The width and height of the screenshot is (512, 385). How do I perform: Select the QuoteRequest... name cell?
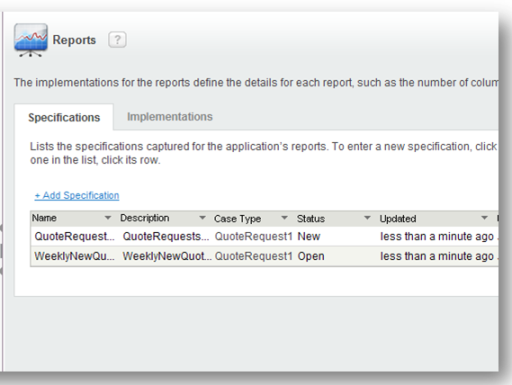click(x=74, y=236)
